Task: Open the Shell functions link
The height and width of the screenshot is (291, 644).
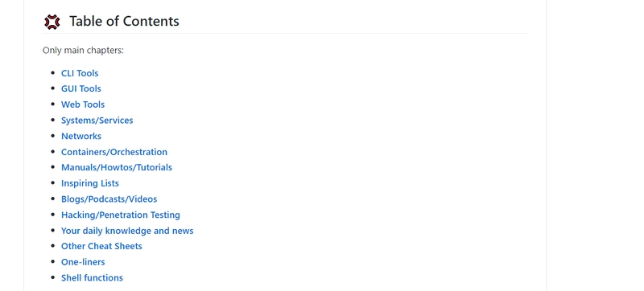Action: pos(92,278)
